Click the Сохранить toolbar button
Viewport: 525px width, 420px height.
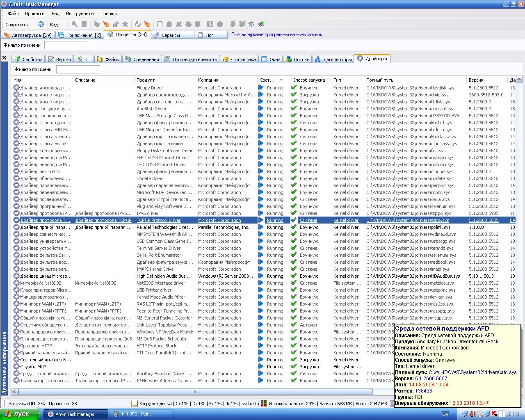point(17,25)
